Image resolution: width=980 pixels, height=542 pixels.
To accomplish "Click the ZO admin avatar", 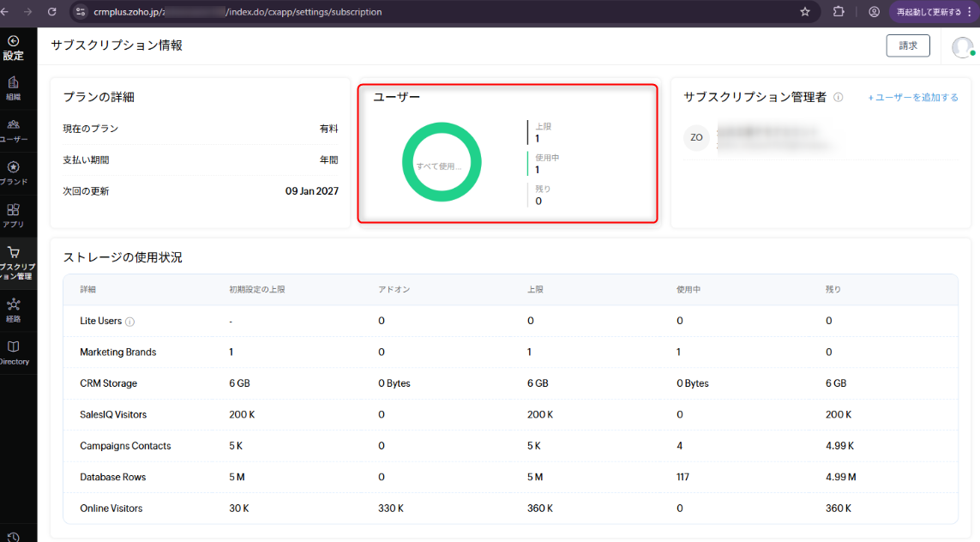I will point(696,138).
